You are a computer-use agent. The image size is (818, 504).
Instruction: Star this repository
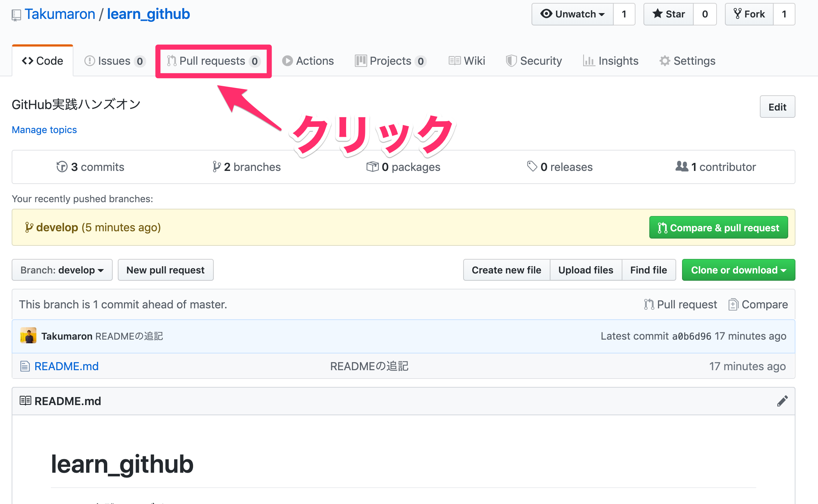tap(669, 14)
